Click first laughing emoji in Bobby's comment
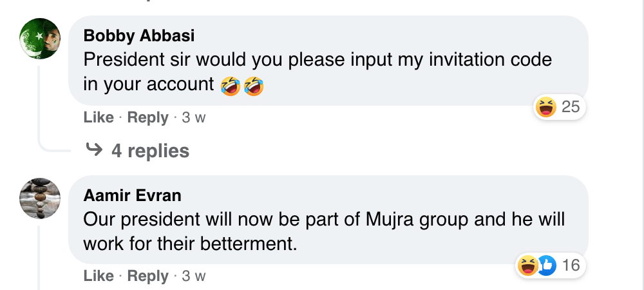The width and height of the screenshot is (644, 290). [x=230, y=85]
